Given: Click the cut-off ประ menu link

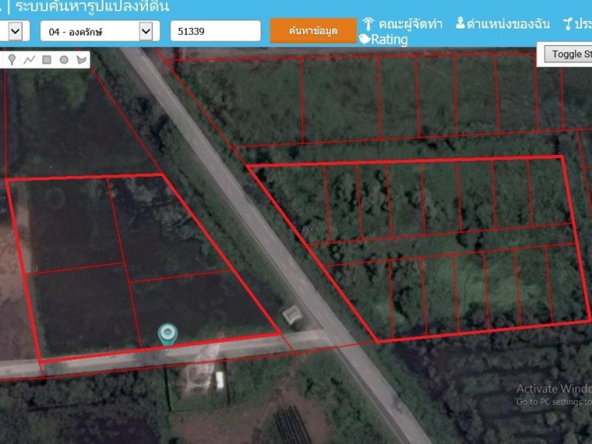Looking at the screenshot, I should pos(583,24).
